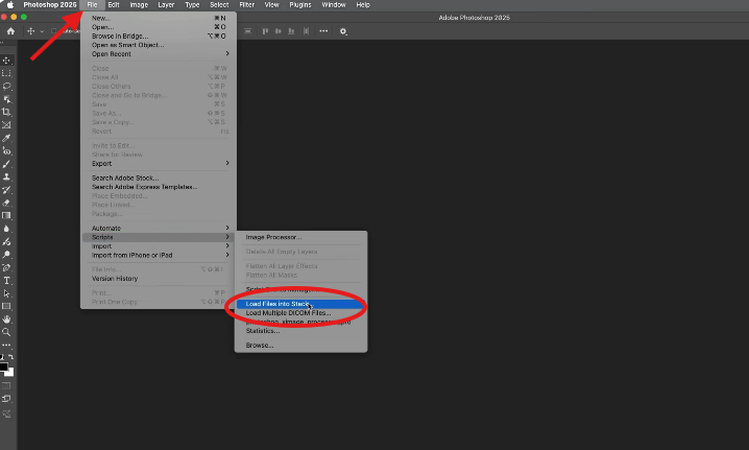749x450 pixels.
Task: Open the Edit Toolbar three-dots button
Action: (7, 345)
